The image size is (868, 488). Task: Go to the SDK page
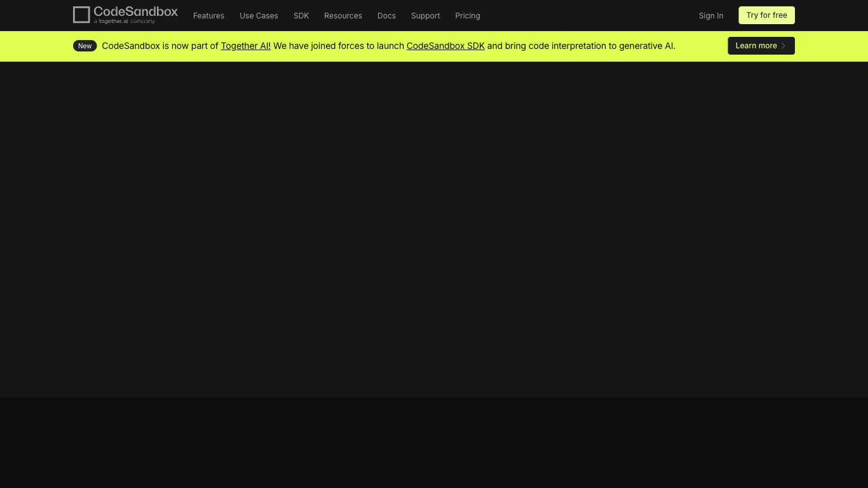301,16
